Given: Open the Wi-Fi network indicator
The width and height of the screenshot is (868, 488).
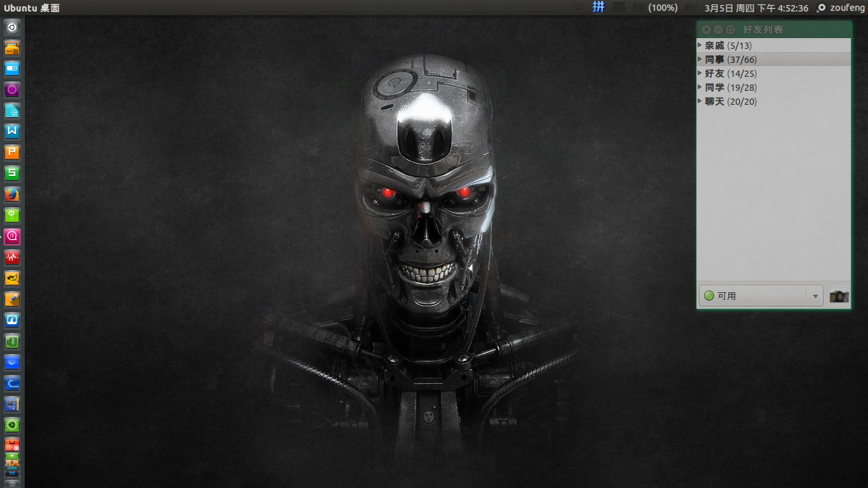Looking at the screenshot, I should coord(578,8).
